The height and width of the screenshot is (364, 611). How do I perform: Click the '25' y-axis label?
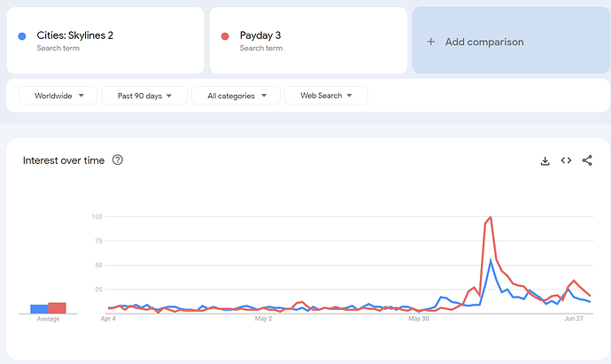98,290
